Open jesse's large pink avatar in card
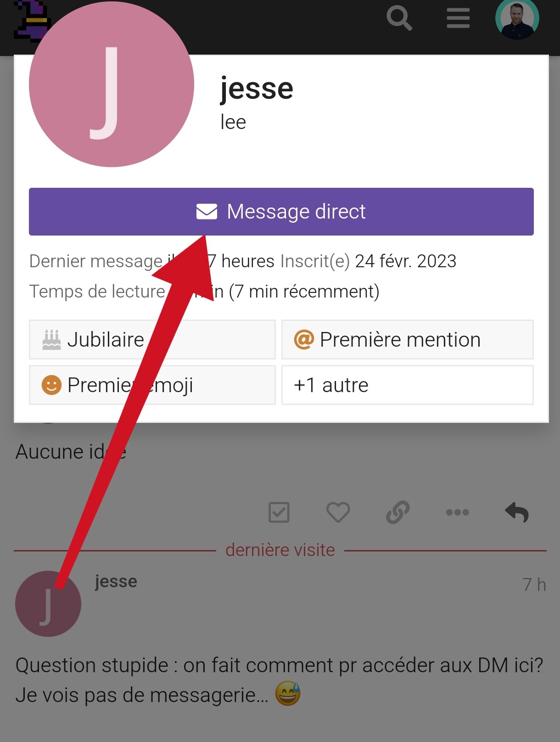This screenshot has height=742, width=560. pyautogui.click(x=112, y=84)
